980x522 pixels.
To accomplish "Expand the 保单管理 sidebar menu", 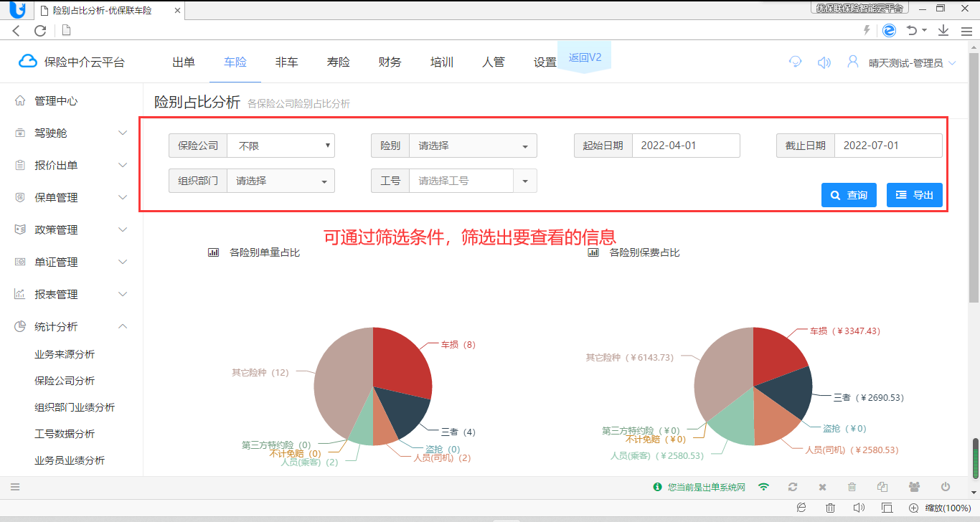I will (123, 197).
